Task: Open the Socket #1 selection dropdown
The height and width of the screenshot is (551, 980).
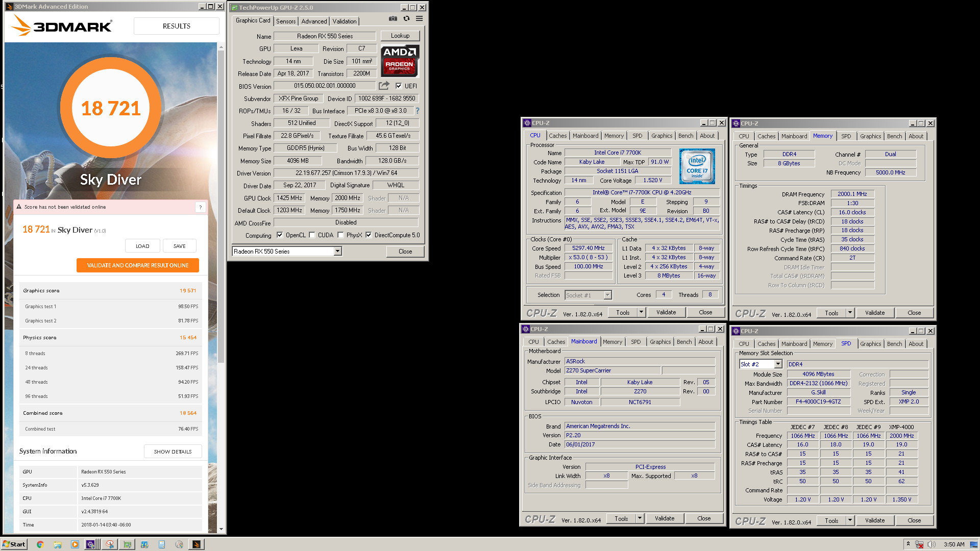Action: click(607, 295)
